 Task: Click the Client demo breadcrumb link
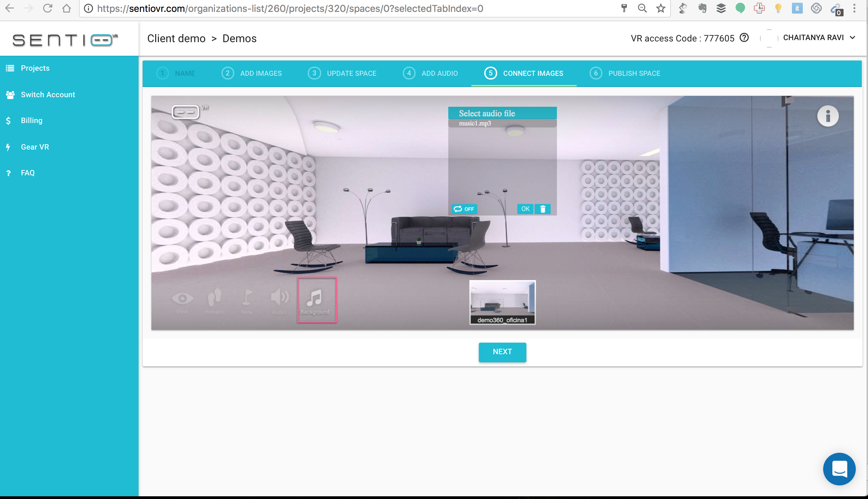coord(176,38)
